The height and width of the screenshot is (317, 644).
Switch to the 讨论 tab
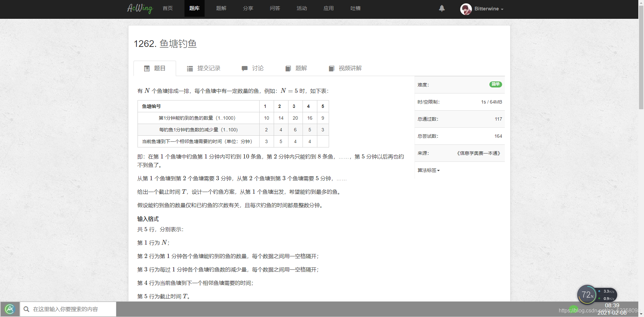tap(253, 68)
